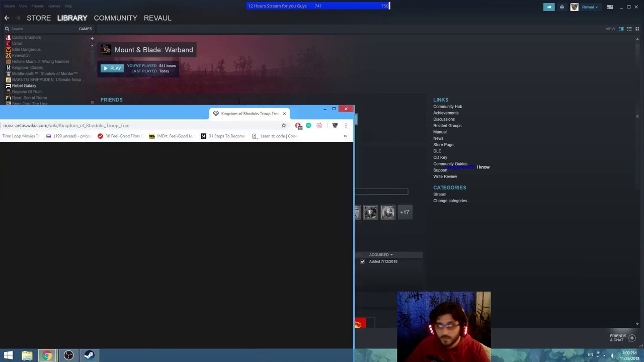
Task: Click the Chrome taskbar icon
Action: [47, 355]
